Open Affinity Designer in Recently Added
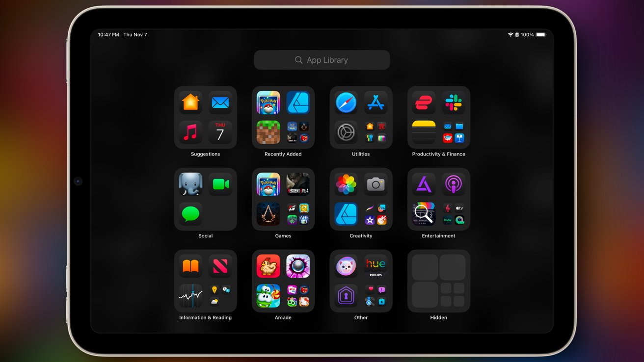 (298, 103)
